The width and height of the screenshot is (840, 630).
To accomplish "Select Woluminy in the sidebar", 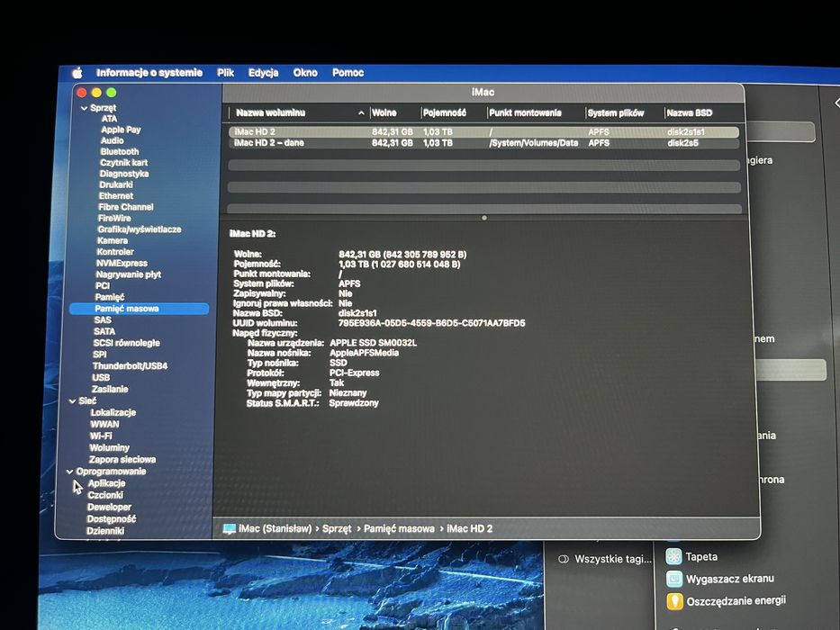I will tap(109, 448).
